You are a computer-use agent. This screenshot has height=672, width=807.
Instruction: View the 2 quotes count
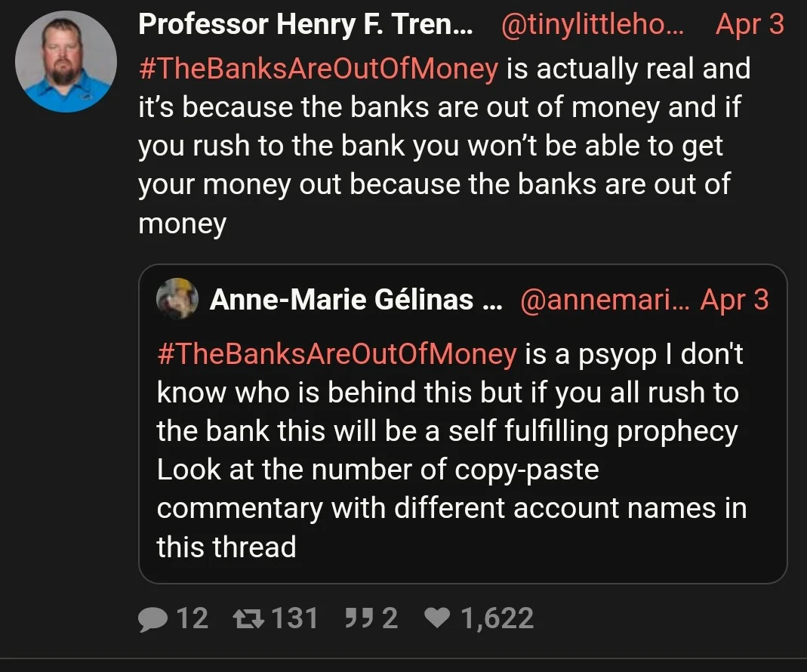[x=390, y=619]
